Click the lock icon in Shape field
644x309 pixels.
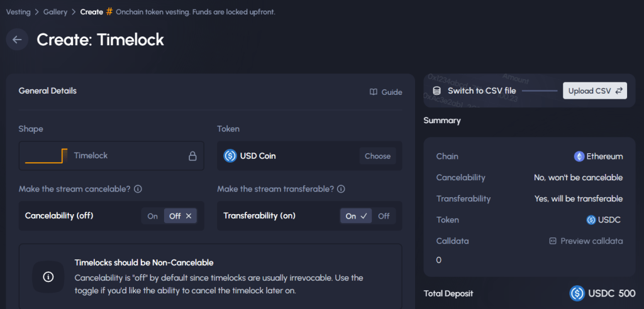tap(192, 156)
